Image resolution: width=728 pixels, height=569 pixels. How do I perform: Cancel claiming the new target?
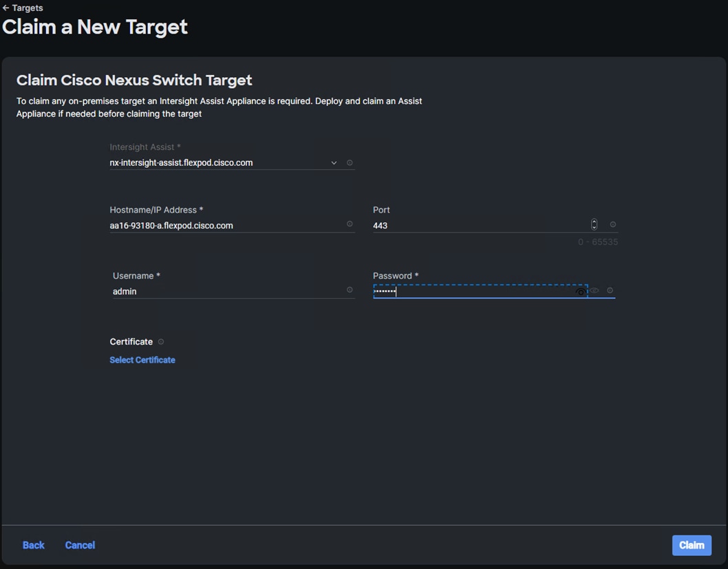(x=80, y=545)
